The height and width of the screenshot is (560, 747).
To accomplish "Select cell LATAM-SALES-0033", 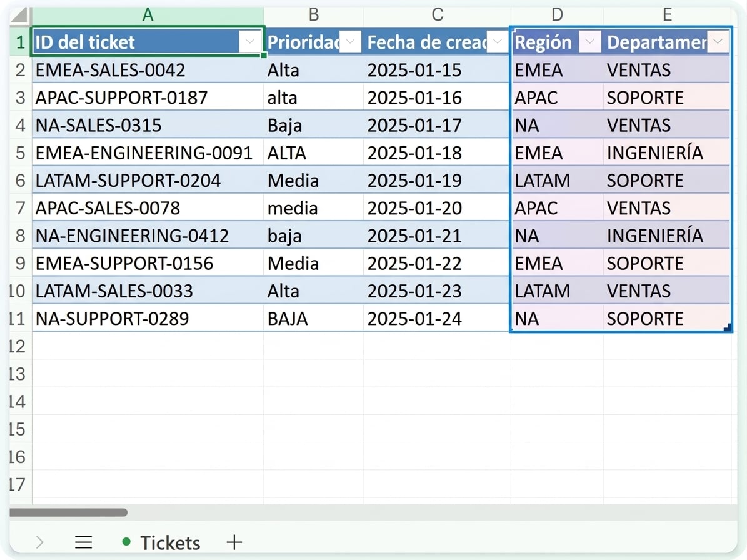I will (148, 291).
